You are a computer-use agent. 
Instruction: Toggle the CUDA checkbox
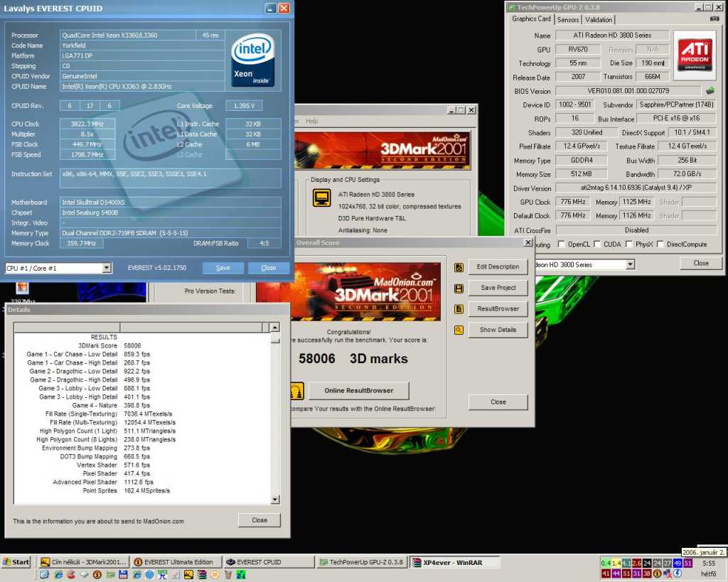click(x=597, y=244)
